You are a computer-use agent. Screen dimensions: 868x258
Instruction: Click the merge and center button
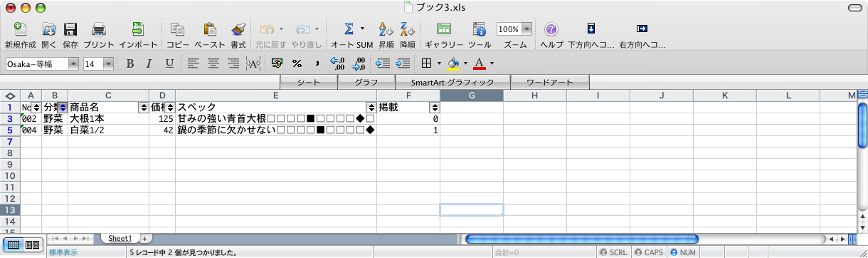[x=253, y=63]
